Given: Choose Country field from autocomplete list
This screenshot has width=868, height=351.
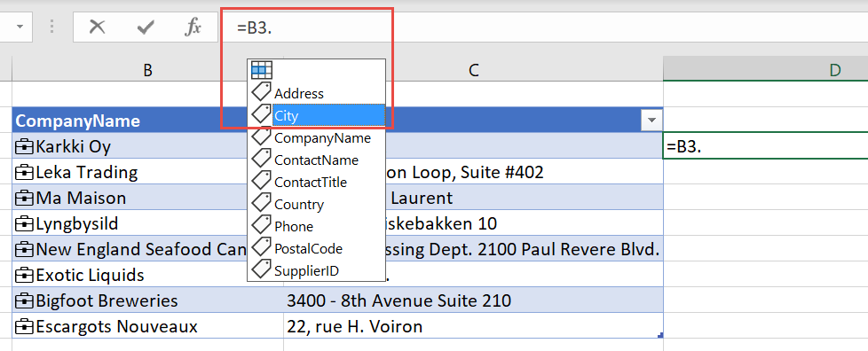Looking at the screenshot, I should tap(317, 204).
